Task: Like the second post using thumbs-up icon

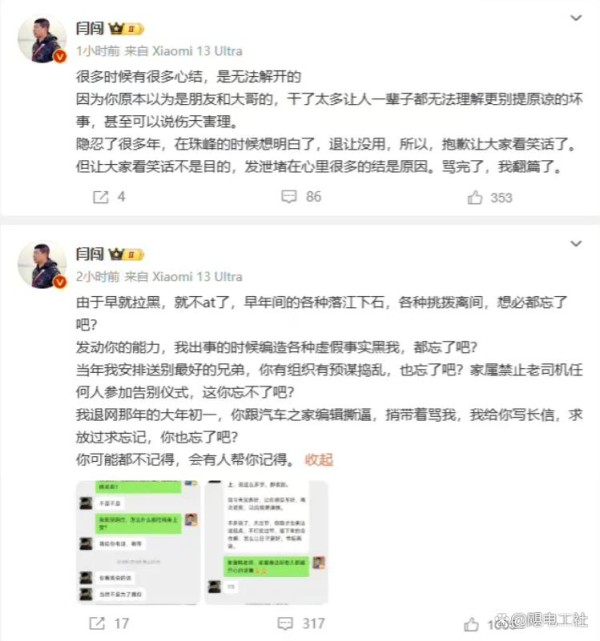Action: pyautogui.click(x=471, y=624)
